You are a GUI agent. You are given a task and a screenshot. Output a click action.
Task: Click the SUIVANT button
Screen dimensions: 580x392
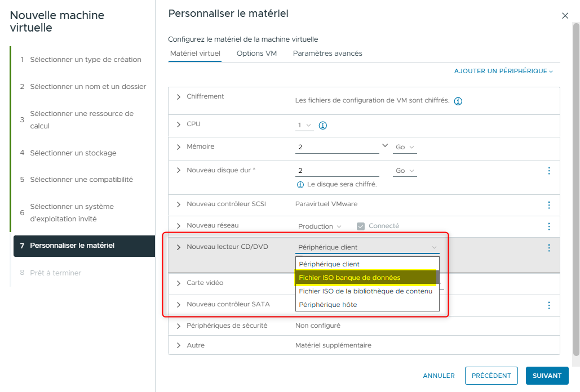click(x=547, y=376)
